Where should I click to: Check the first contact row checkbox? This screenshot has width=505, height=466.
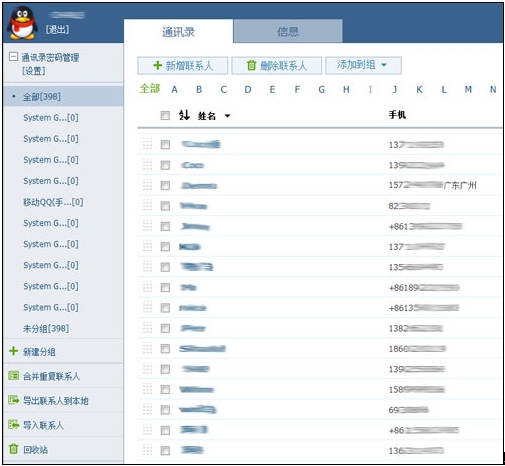pos(165,144)
